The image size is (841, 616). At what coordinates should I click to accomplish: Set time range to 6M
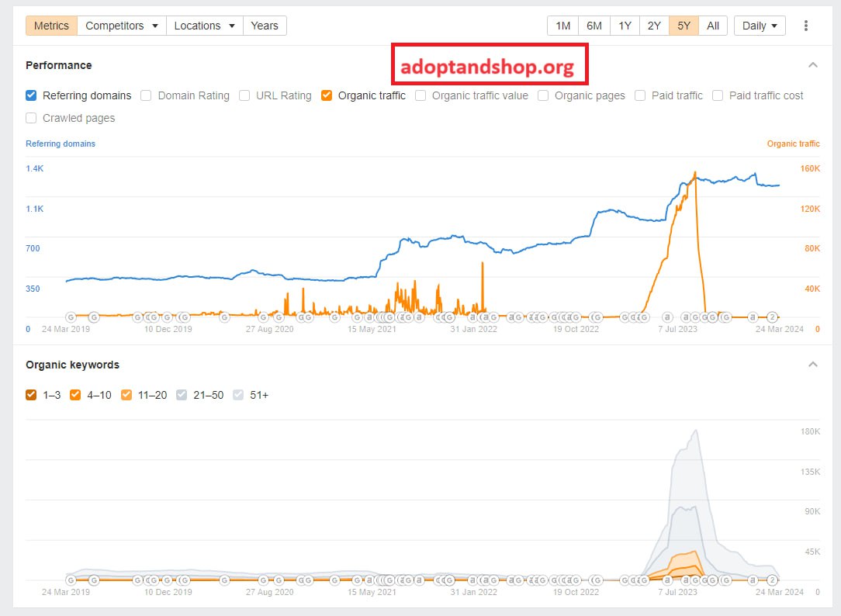(x=594, y=26)
